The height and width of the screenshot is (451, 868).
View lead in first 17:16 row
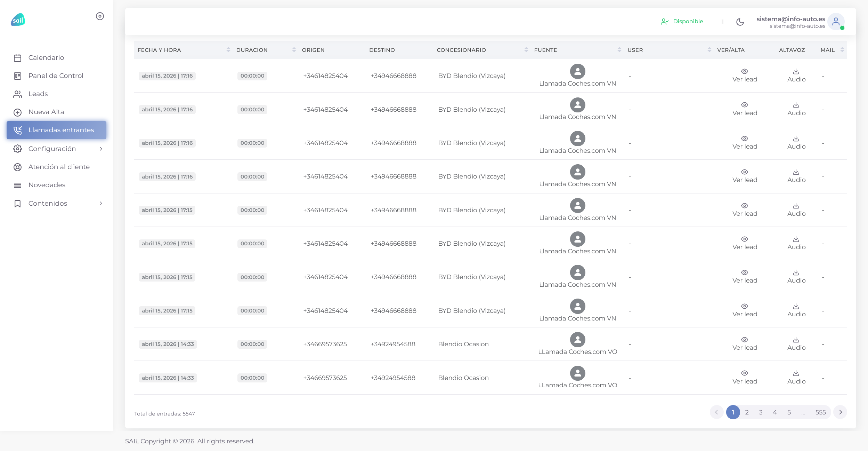(745, 76)
